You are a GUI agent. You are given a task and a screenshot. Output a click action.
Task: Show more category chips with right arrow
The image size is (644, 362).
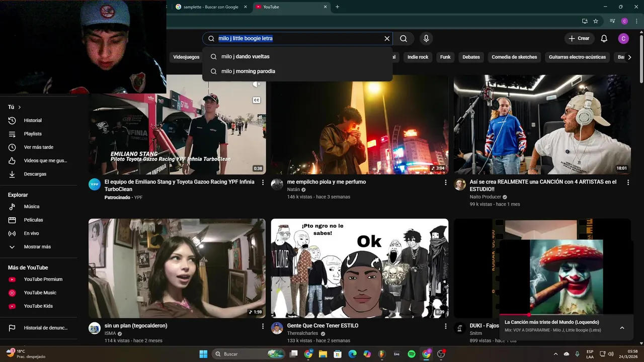pyautogui.click(x=629, y=57)
